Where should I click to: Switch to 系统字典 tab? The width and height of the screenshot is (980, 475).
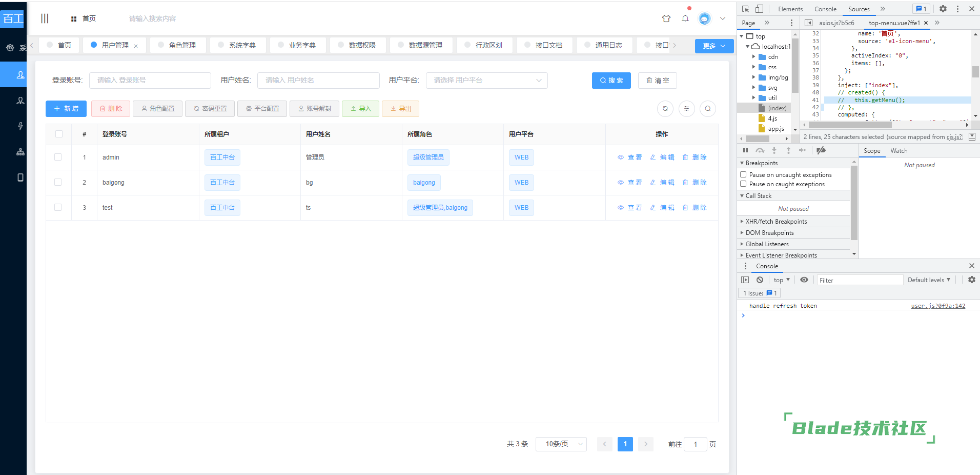(x=238, y=45)
